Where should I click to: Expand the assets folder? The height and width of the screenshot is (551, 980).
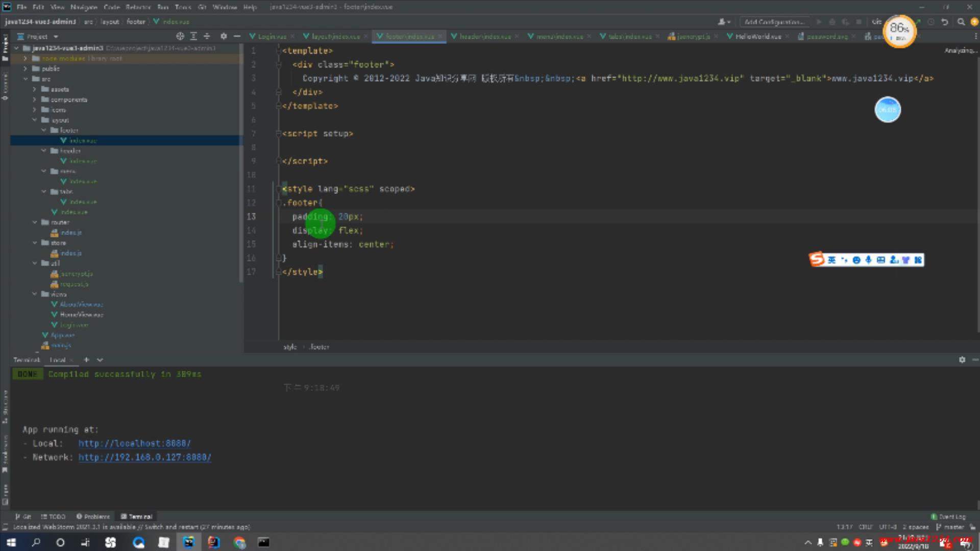[x=34, y=89]
